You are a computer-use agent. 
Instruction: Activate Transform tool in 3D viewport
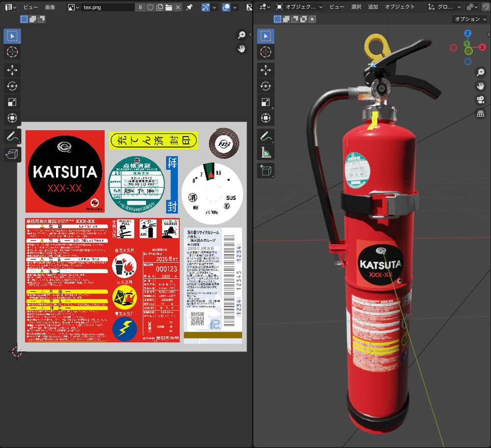pos(266,118)
